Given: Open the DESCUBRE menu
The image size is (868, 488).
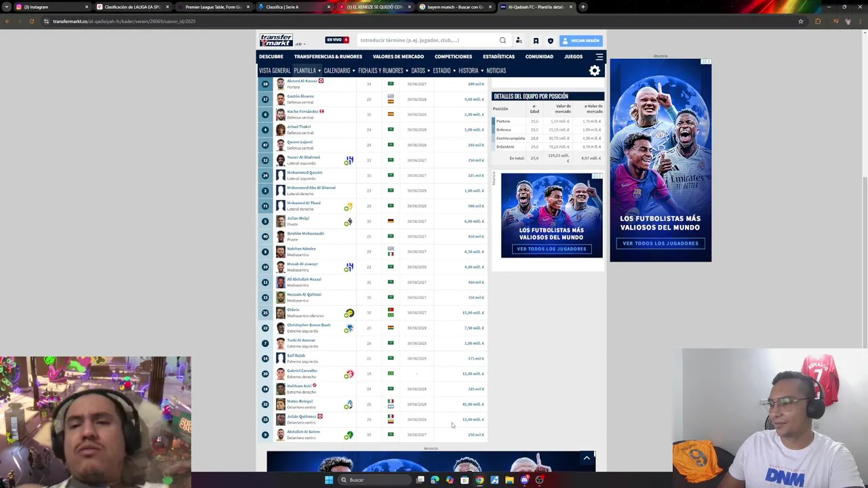Looking at the screenshot, I should tap(271, 56).
